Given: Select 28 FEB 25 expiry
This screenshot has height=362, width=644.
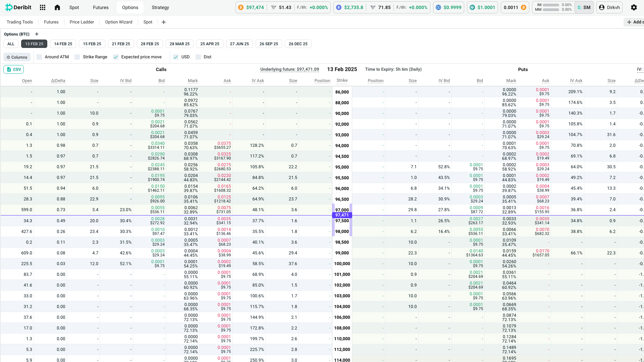Looking at the screenshot, I should point(150,44).
